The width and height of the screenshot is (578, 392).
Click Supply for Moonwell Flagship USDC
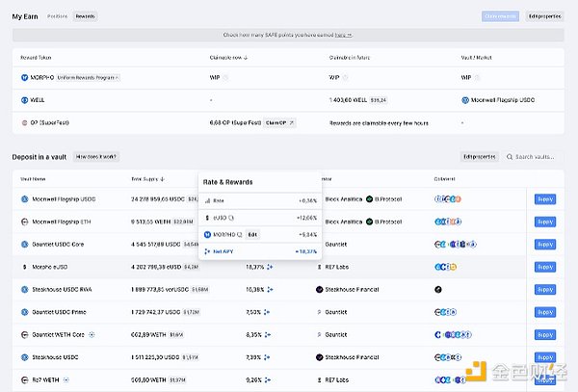click(545, 199)
